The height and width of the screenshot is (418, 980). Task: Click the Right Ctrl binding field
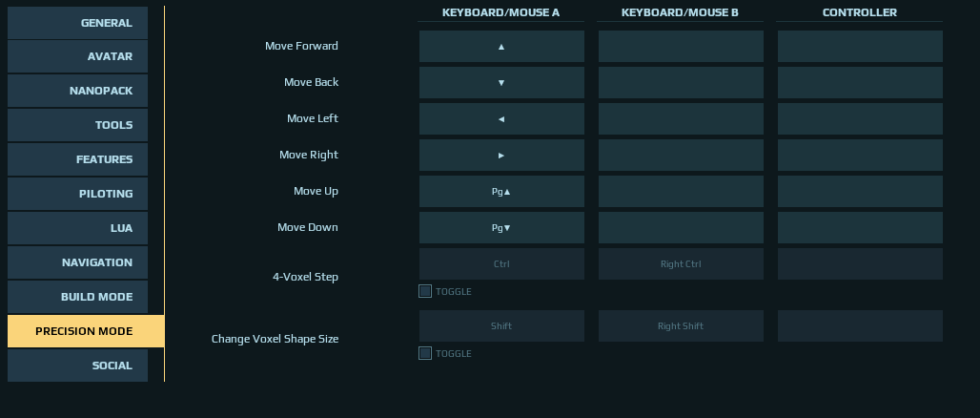(x=681, y=264)
